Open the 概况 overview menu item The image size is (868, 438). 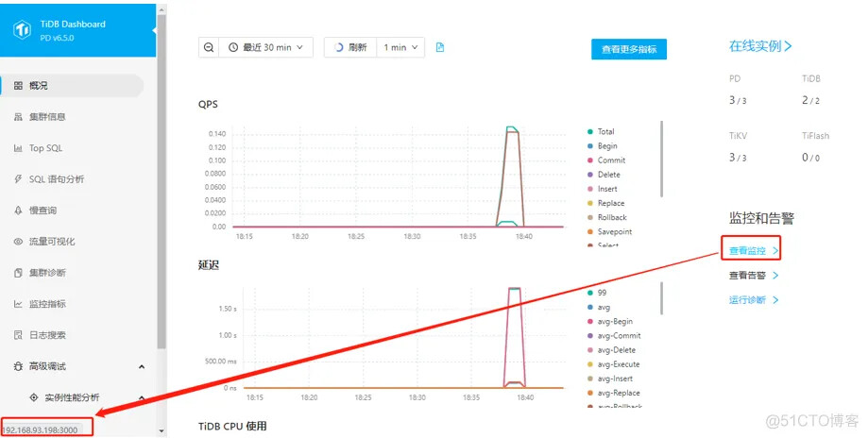point(72,86)
